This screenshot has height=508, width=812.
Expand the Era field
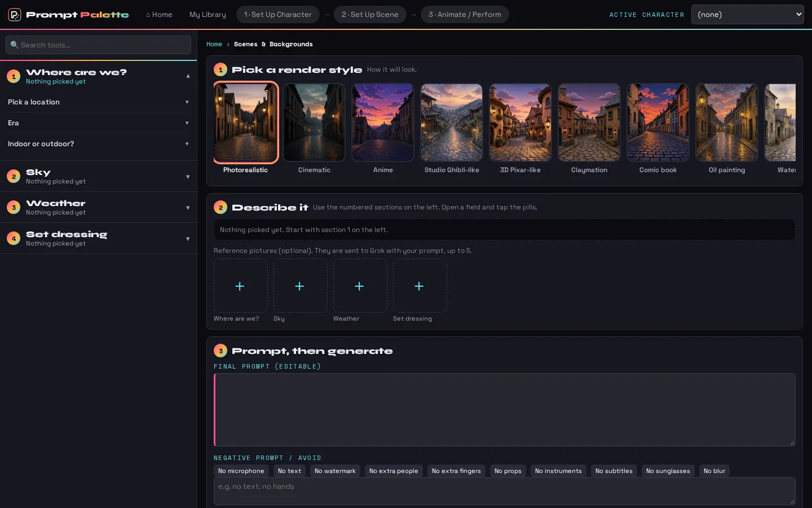(98, 123)
